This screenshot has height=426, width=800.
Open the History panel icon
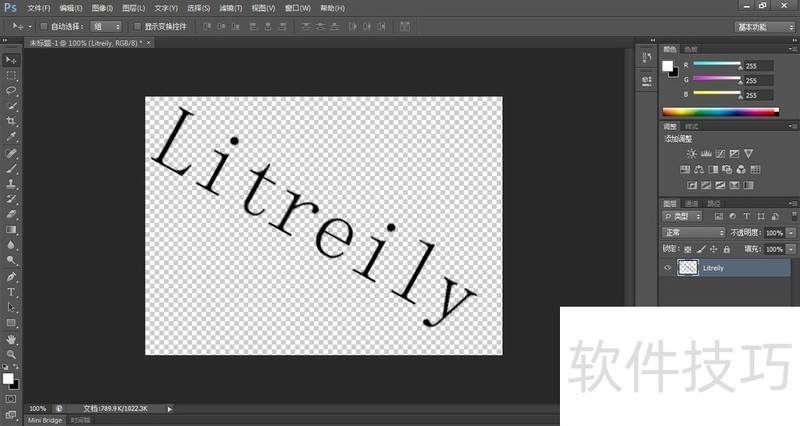646,58
